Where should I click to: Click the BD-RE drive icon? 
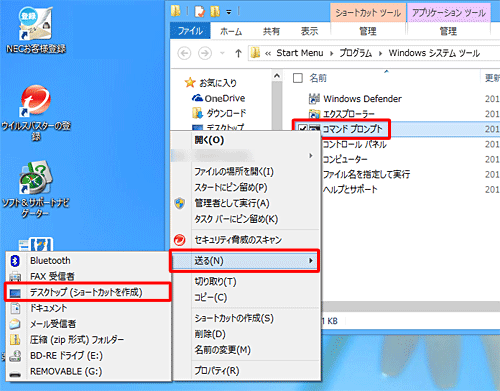(15, 356)
